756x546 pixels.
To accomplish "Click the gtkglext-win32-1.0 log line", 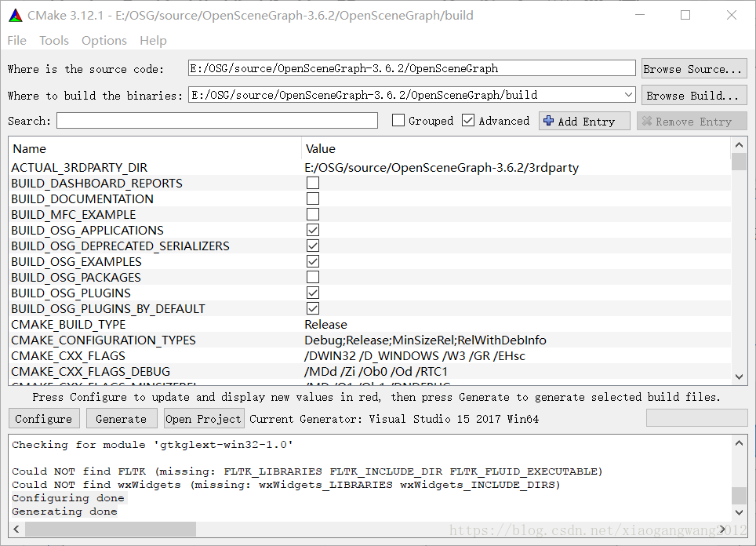I will coord(152,445).
